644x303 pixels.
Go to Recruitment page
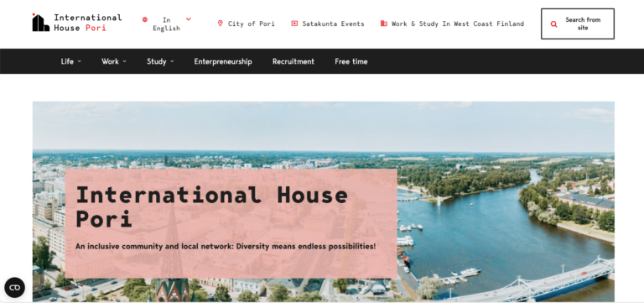[293, 61]
